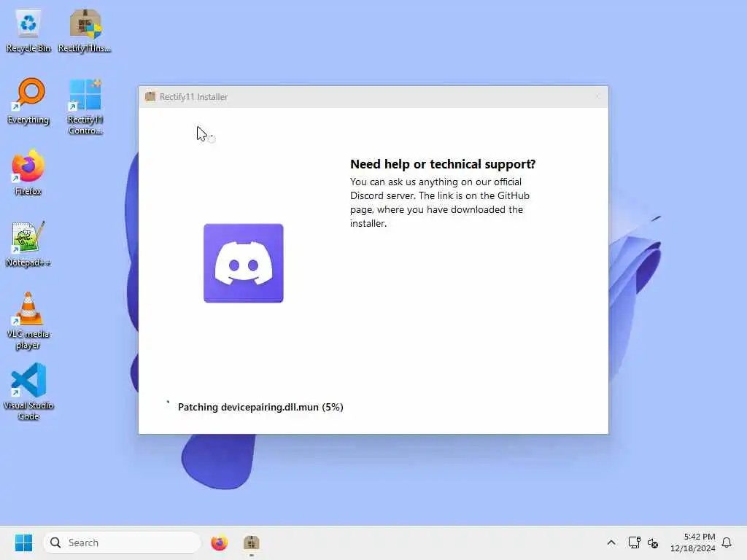Open Firefox from the taskbar
Screen dimensions: 747x560
[x=219, y=542]
